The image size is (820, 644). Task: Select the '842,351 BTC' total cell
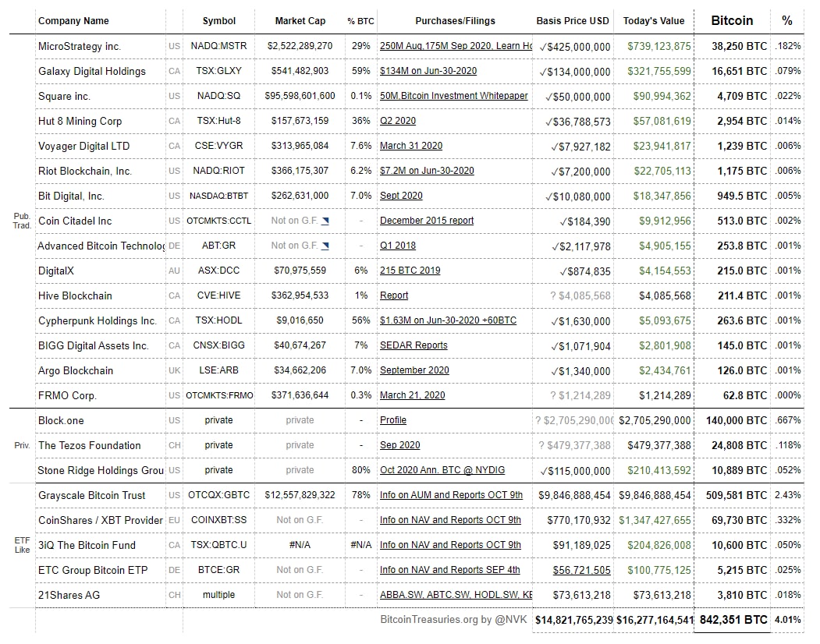[x=733, y=620]
